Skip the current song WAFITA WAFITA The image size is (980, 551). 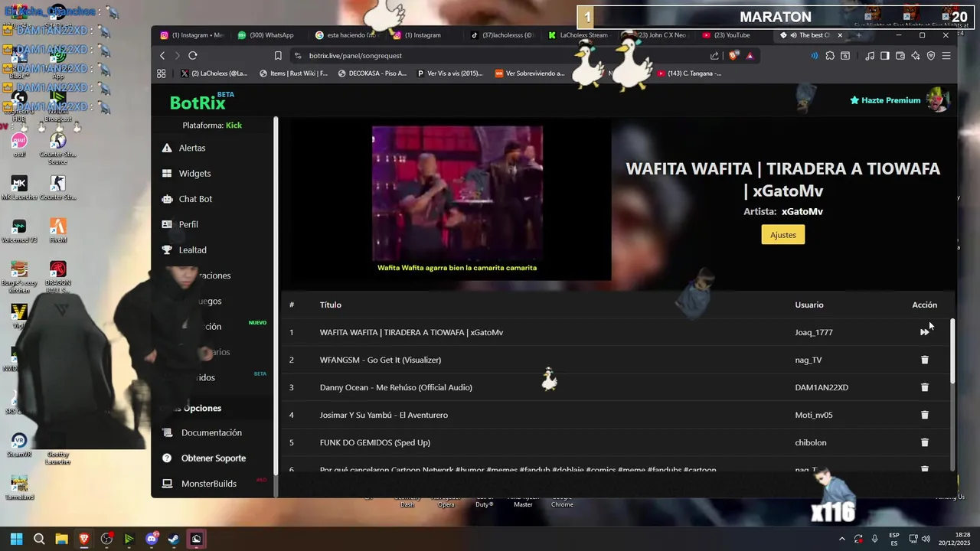coord(924,332)
